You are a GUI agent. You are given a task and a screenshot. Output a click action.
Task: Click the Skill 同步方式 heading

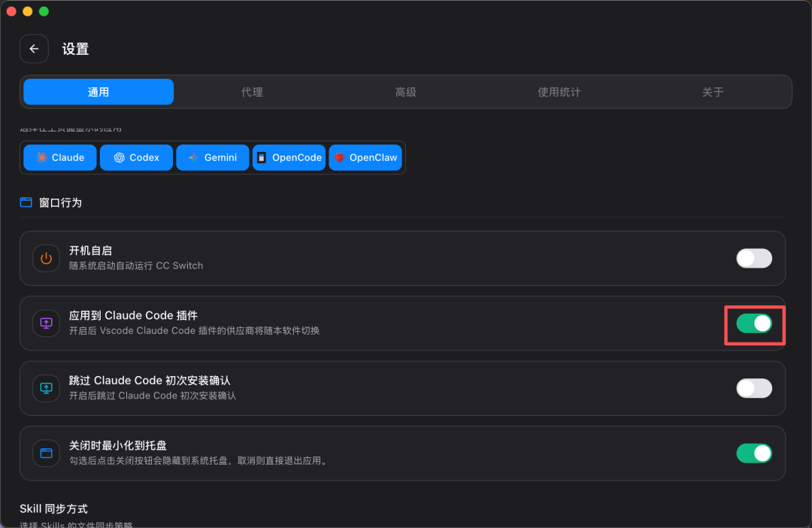point(54,509)
